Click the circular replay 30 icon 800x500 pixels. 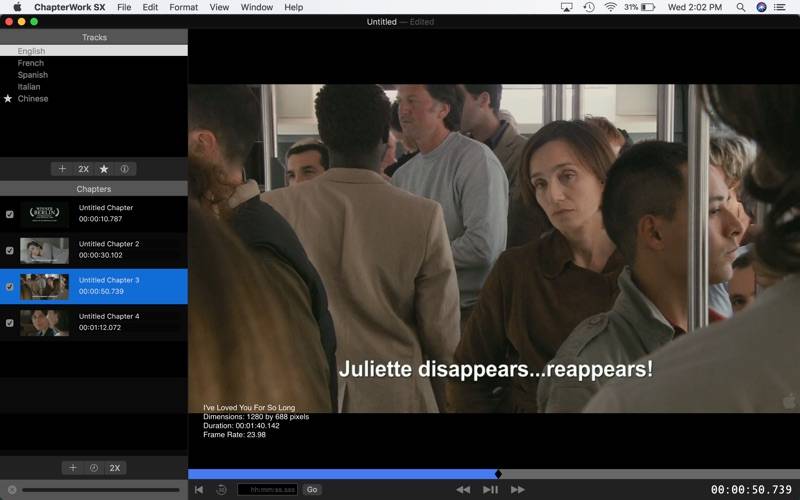click(221, 490)
